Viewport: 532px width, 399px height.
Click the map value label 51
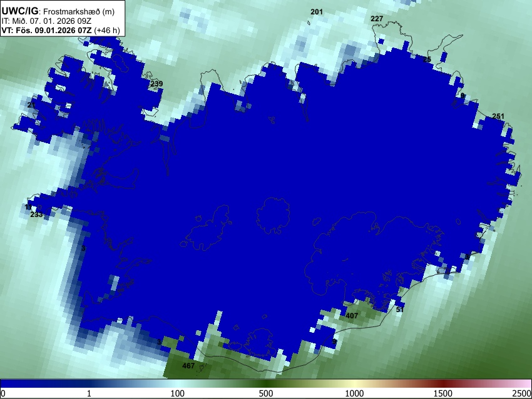pyautogui.click(x=400, y=310)
